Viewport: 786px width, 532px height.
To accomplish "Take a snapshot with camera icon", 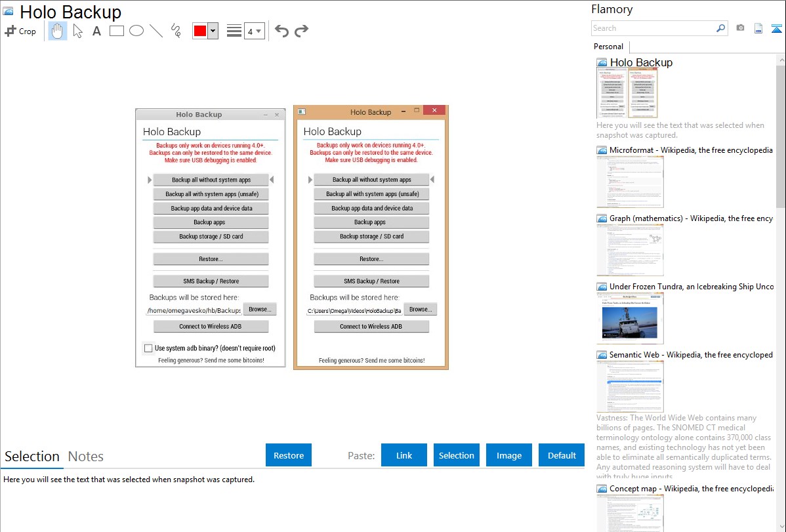I will 740,28.
